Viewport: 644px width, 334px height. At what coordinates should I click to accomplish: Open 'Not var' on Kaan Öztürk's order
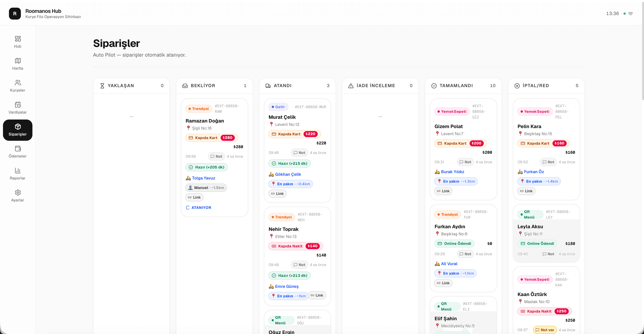coord(545,330)
